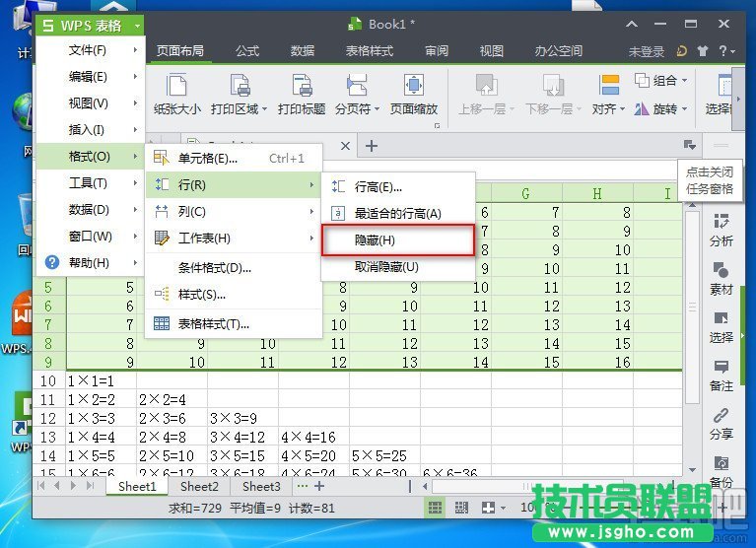Open the 工作表(H) sheet submenu
This screenshot has height=548, width=756.
(x=234, y=239)
